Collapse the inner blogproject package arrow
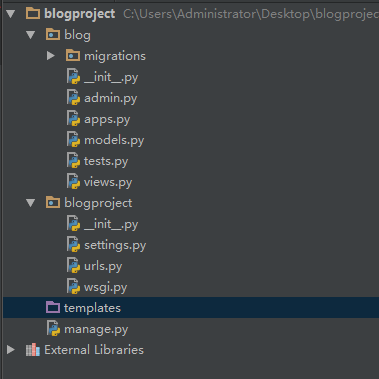Screen dimensions: 379x379 (x=31, y=203)
